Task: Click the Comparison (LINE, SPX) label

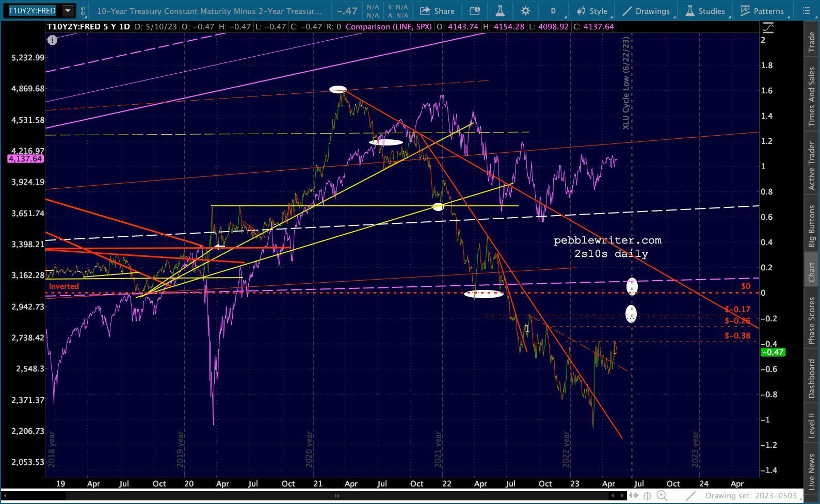Action: pyautogui.click(x=389, y=27)
